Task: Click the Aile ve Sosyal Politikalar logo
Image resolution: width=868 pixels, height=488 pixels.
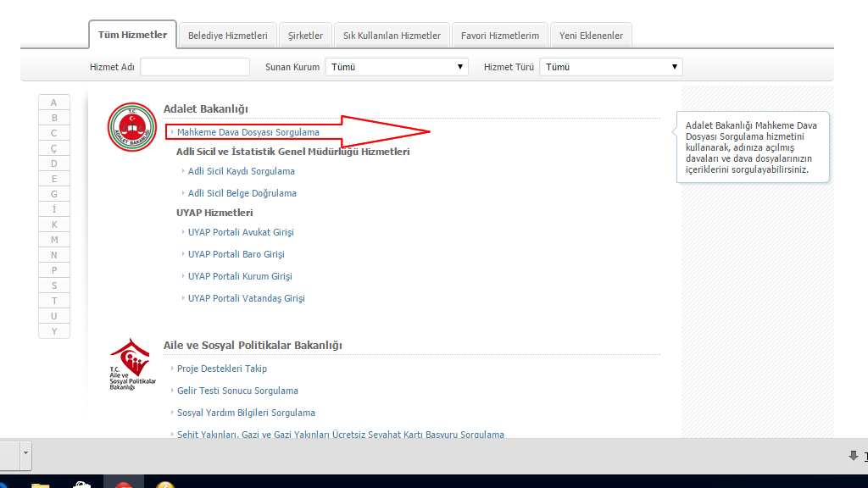Action: (132, 364)
